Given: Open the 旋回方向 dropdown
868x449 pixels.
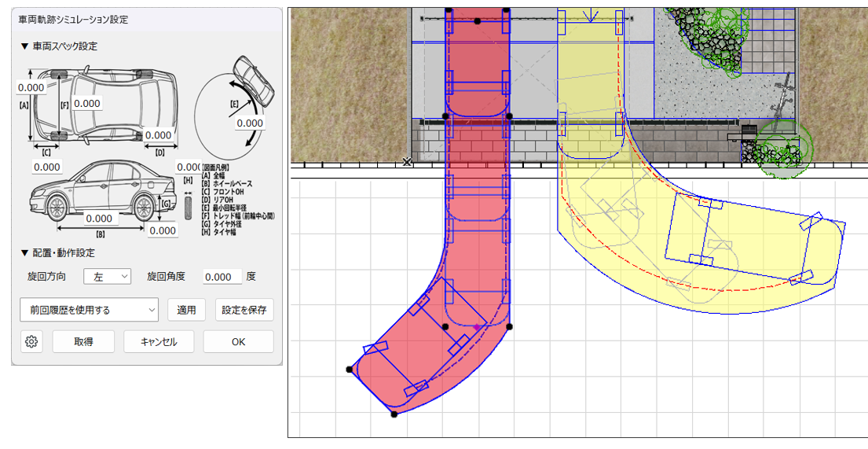Looking at the screenshot, I should (107, 277).
